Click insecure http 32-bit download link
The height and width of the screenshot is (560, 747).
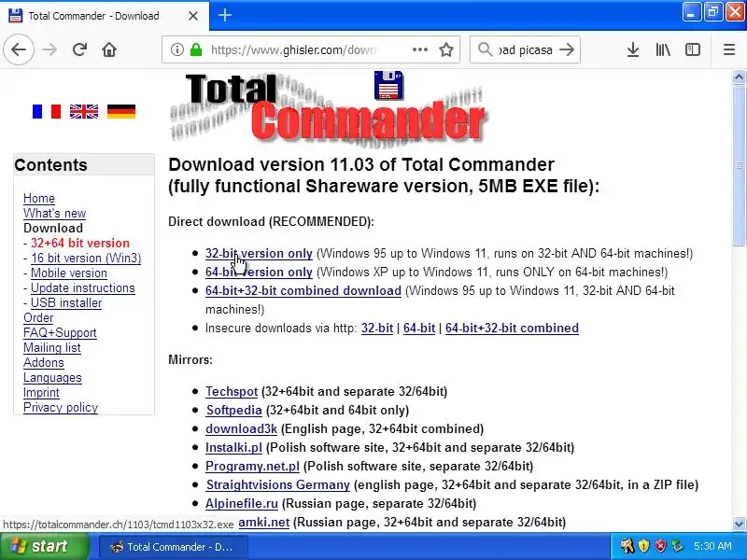(377, 329)
